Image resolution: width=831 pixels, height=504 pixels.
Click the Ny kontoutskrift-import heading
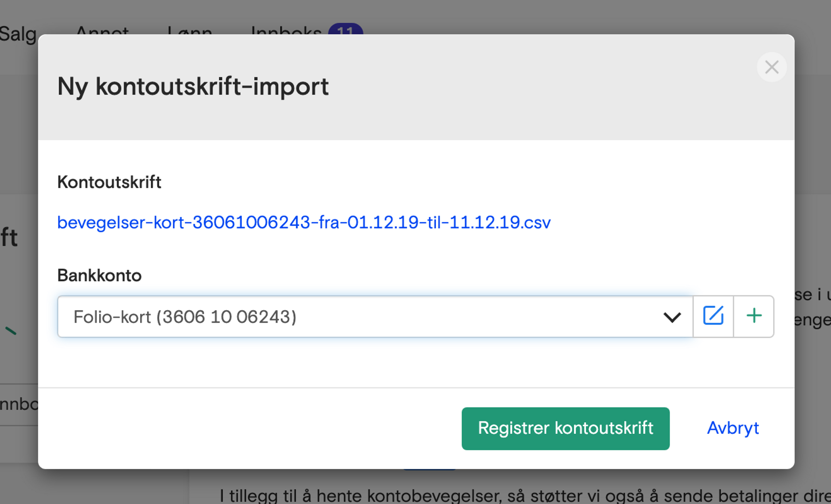coord(193,86)
